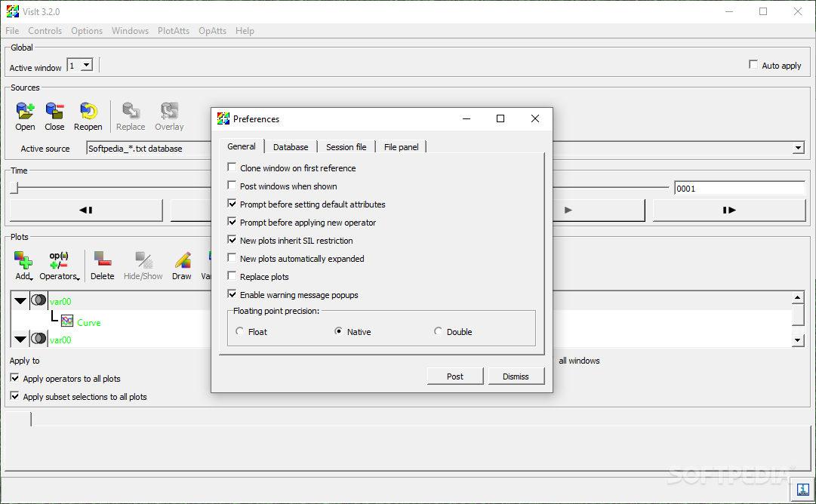This screenshot has height=504, width=816.
Task: Uncheck Prompt before setting default attributes
Action: click(232, 204)
